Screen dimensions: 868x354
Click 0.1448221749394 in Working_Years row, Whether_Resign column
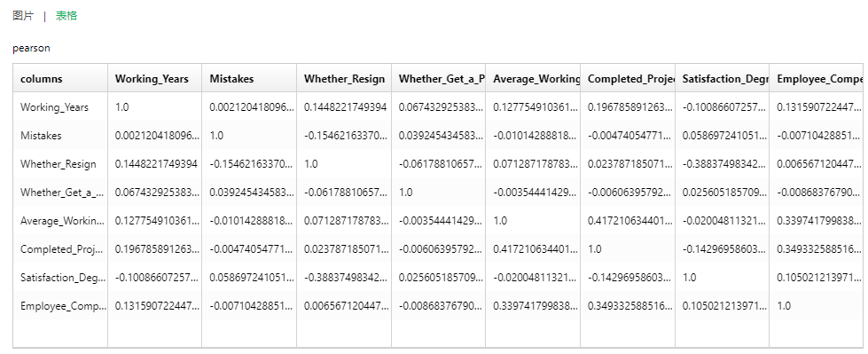[x=346, y=107]
